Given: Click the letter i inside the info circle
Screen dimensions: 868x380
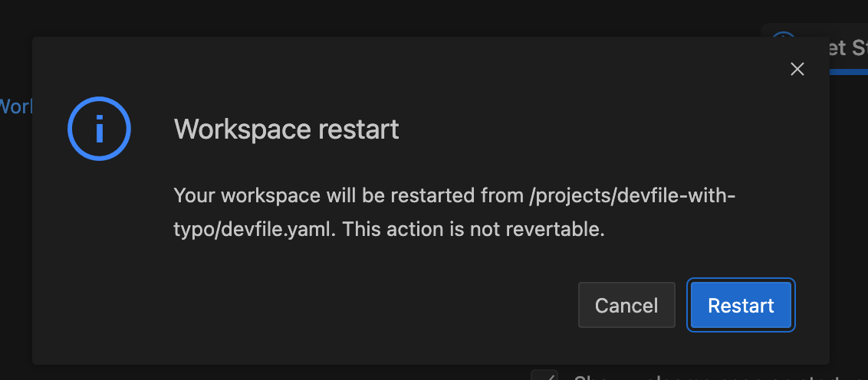Looking at the screenshot, I should pyautogui.click(x=100, y=130).
